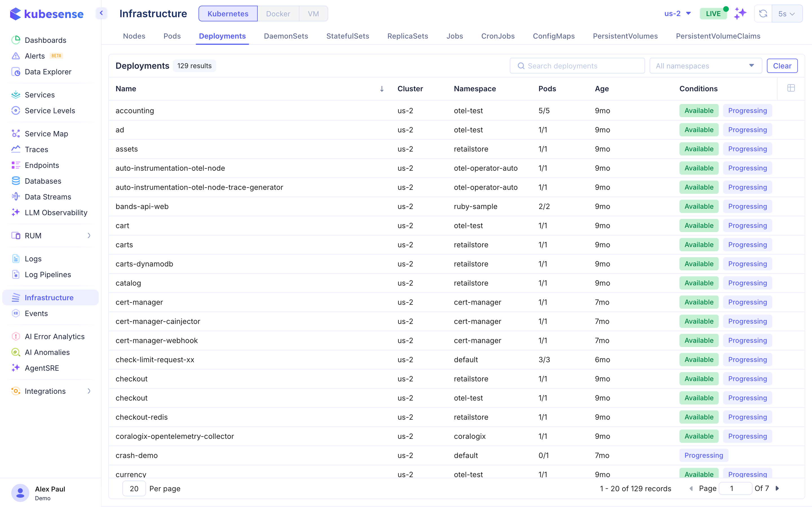Screen dimensions: 812x507
Task: Click the refresh icon in the top bar
Action: (763, 14)
